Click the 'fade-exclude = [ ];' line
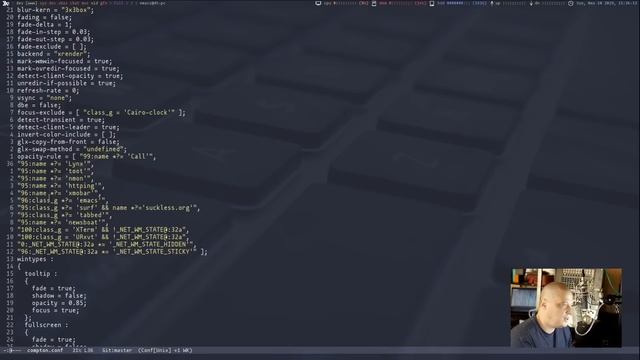The width and height of the screenshot is (640, 360). tap(51, 47)
